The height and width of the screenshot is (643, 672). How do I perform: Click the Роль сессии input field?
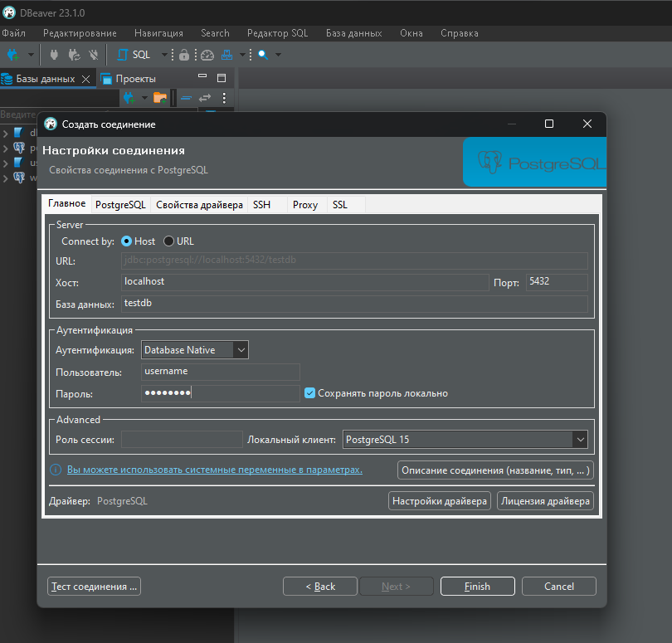[x=183, y=440]
